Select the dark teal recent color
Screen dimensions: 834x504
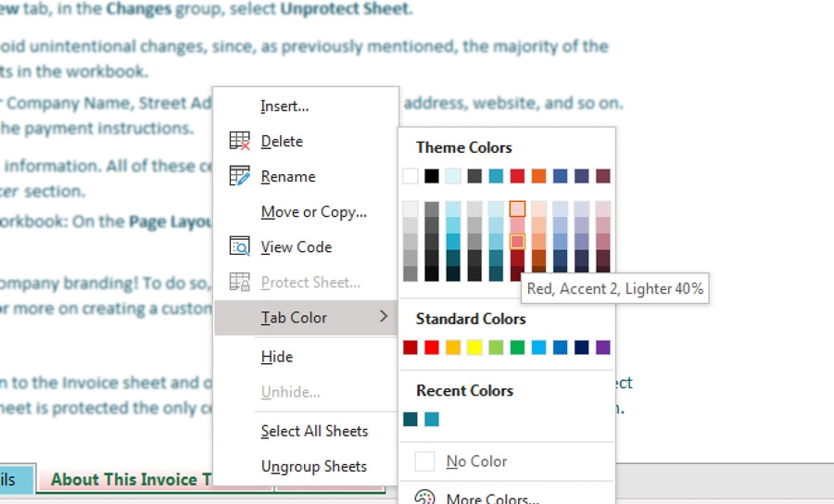pos(411,420)
